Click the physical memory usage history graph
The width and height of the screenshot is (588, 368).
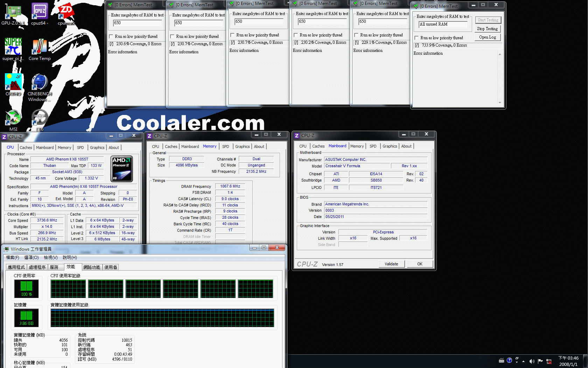(x=162, y=318)
